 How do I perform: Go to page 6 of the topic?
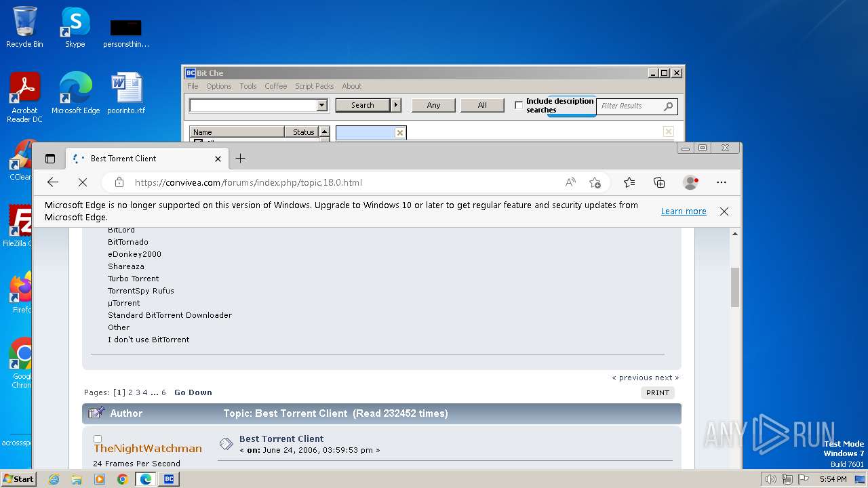[x=163, y=392]
